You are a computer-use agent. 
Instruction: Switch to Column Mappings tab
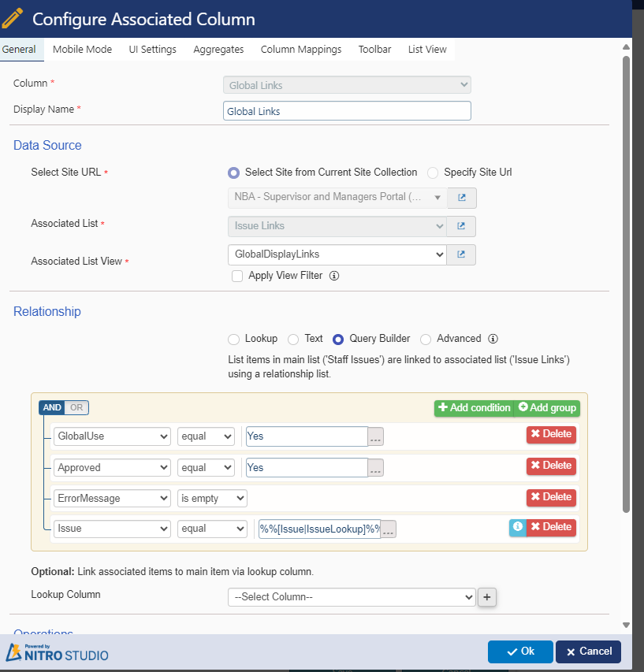(301, 49)
